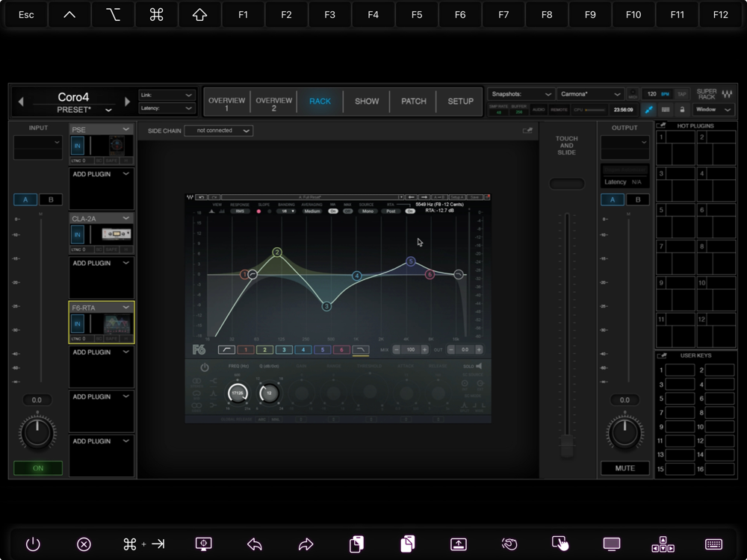The width and height of the screenshot is (747, 560).
Task: Switch to the SETUP tab
Action: click(x=460, y=102)
